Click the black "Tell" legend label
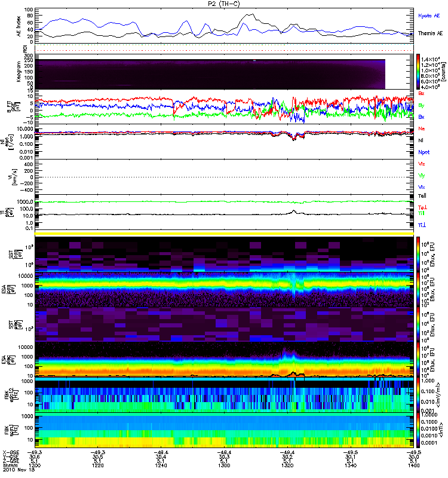This screenshot has width=448, height=478. 422,196
